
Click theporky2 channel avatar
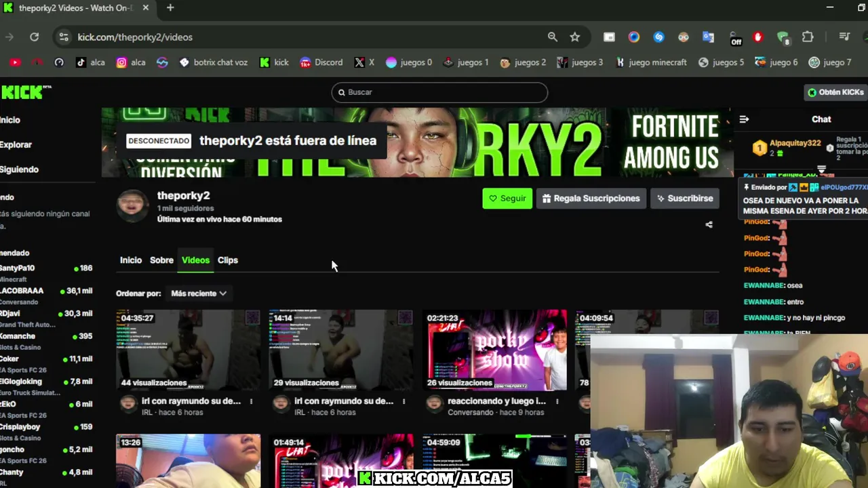coord(132,206)
